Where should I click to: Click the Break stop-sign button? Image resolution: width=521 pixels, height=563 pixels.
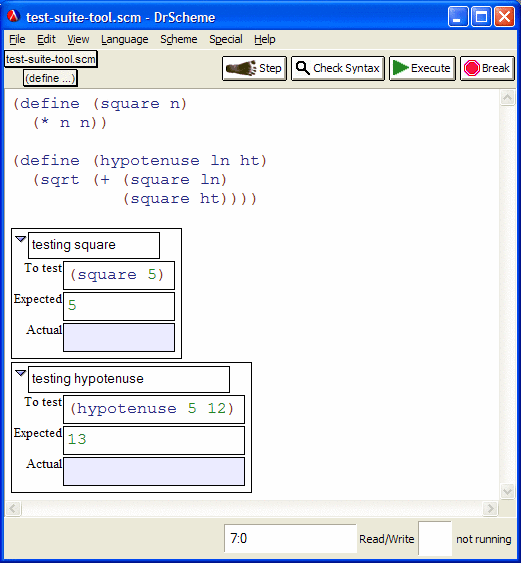[487, 68]
